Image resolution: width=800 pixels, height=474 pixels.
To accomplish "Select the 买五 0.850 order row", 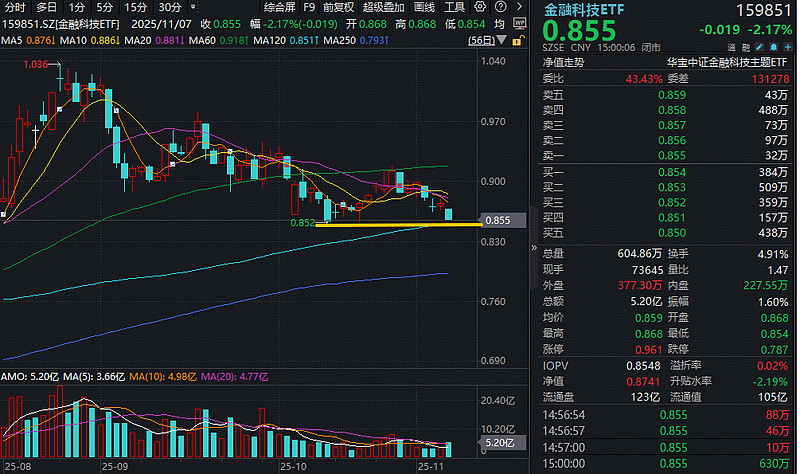I will tap(665, 233).
